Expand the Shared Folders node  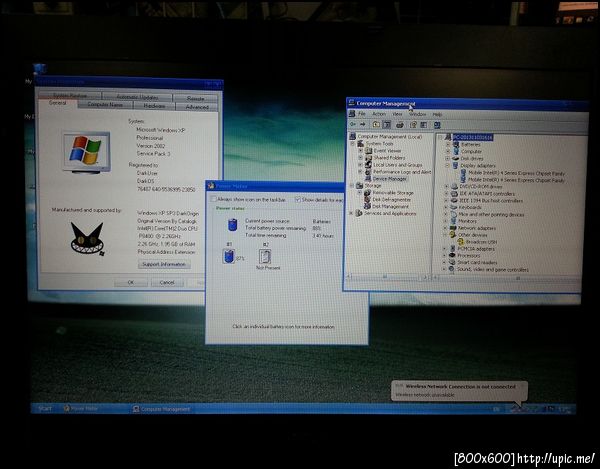click(360, 158)
